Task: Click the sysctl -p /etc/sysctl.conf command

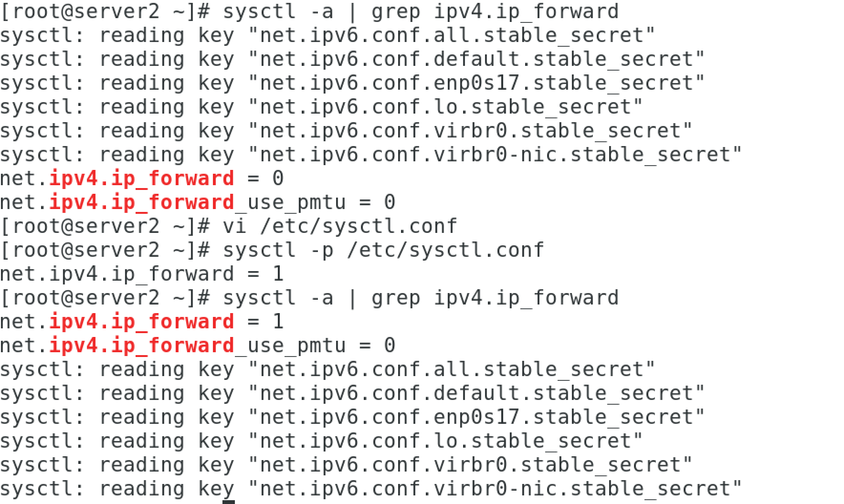Action: tap(383, 250)
